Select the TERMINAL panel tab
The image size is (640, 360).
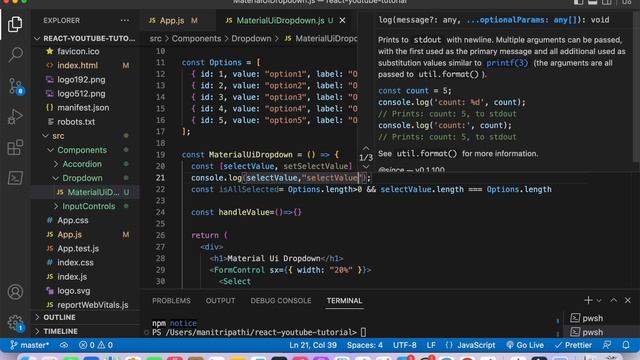(x=344, y=301)
